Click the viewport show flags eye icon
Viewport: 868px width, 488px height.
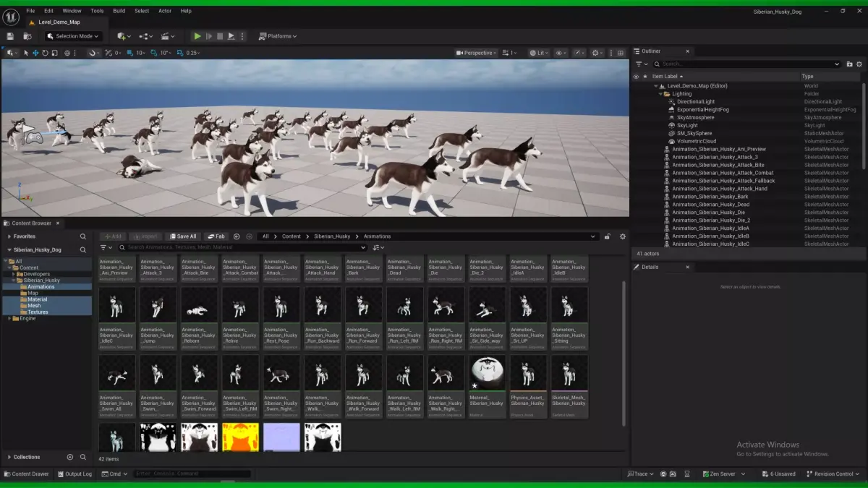(561, 53)
